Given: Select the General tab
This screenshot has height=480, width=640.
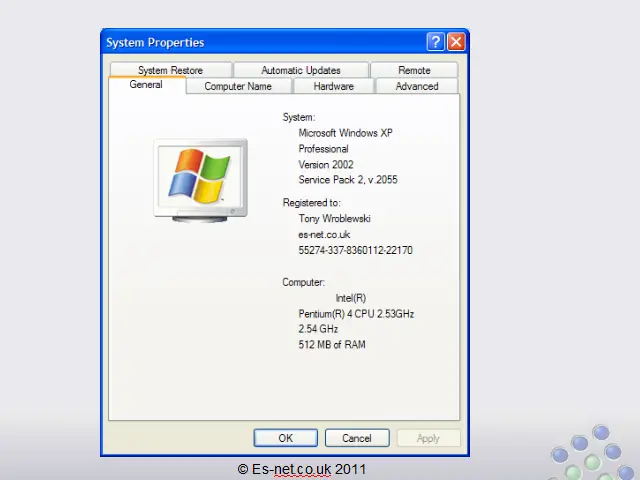Looking at the screenshot, I should 146,85.
